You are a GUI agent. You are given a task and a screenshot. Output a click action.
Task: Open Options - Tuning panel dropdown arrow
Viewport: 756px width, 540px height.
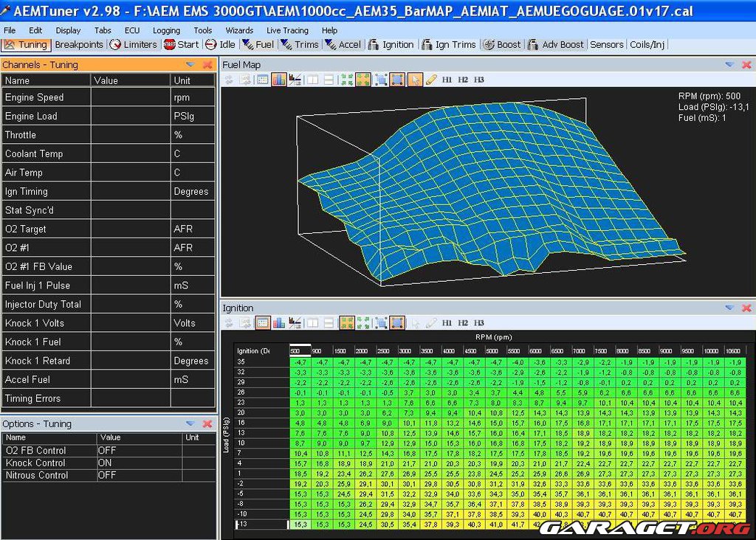pyautogui.click(x=190, y=424)
